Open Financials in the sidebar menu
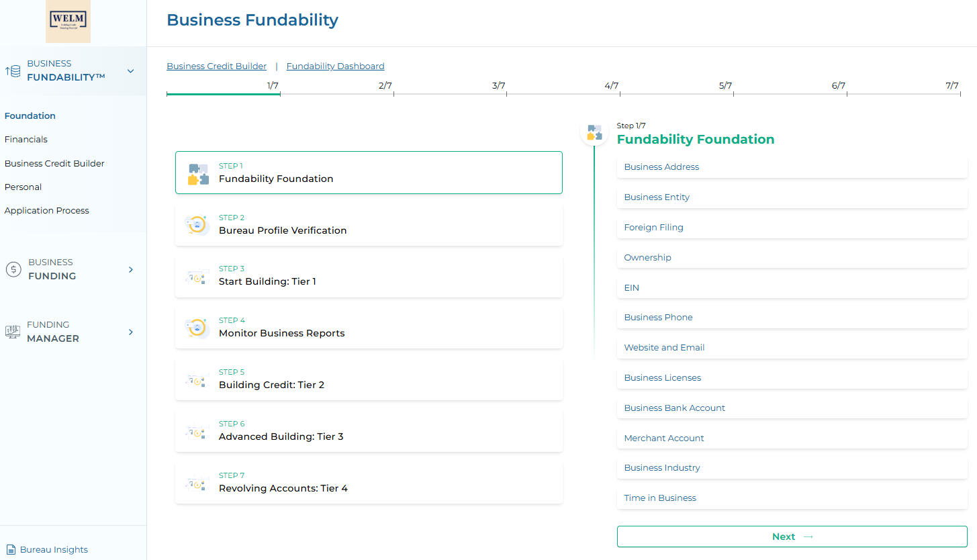 (x=26, y=140)
